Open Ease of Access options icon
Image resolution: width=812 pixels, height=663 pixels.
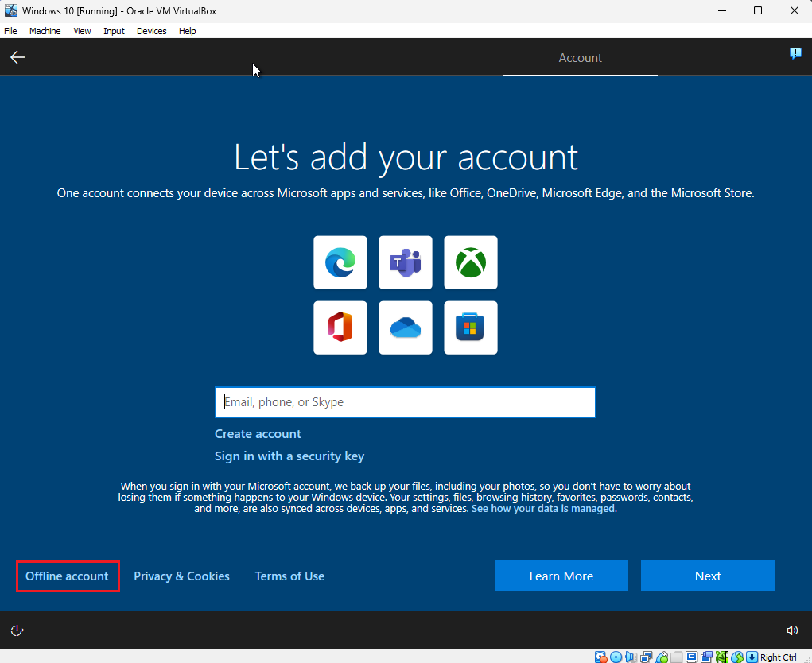(x=17, y=630)
